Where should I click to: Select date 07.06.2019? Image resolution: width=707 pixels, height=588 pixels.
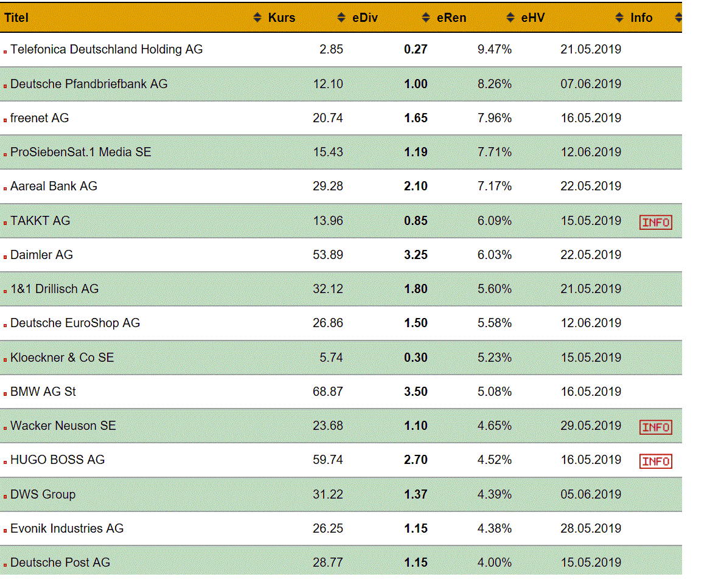[591, 84]
